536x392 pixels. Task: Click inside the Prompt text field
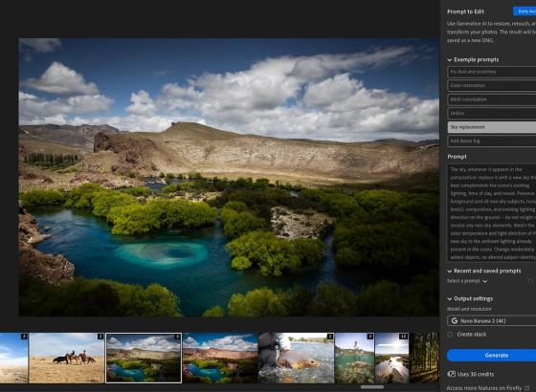(492, 213)
